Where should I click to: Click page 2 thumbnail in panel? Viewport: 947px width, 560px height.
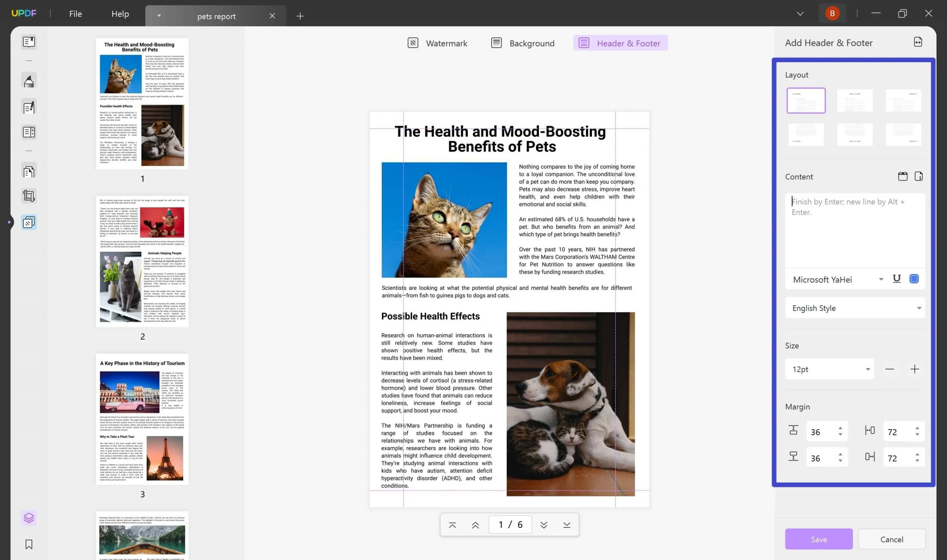click(x=142, y=260)
